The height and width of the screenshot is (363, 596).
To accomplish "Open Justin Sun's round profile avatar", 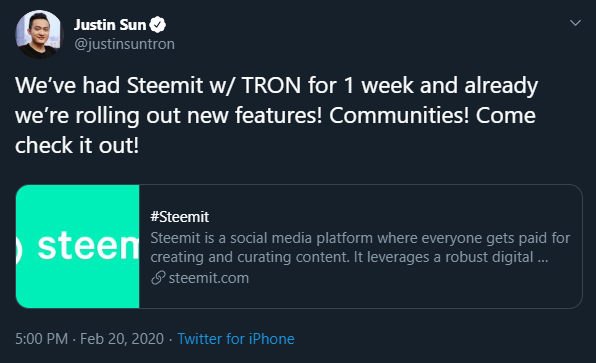I will click(38, 35).
